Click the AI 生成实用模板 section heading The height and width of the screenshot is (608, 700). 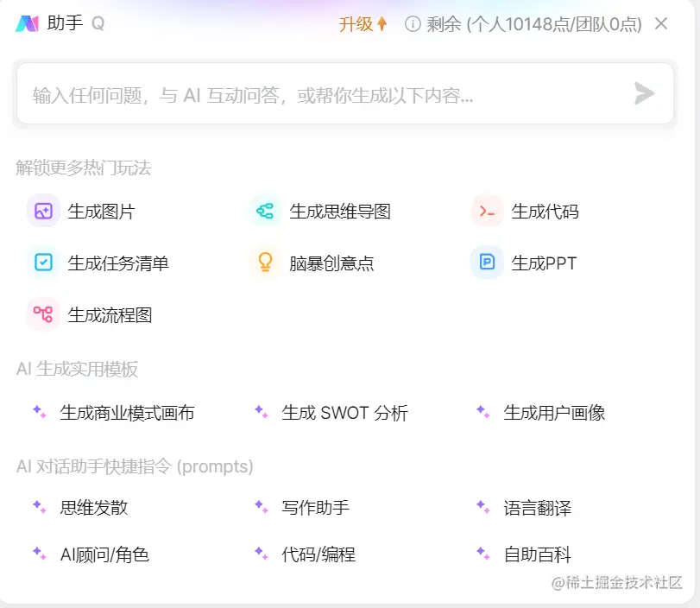point(77,369)
